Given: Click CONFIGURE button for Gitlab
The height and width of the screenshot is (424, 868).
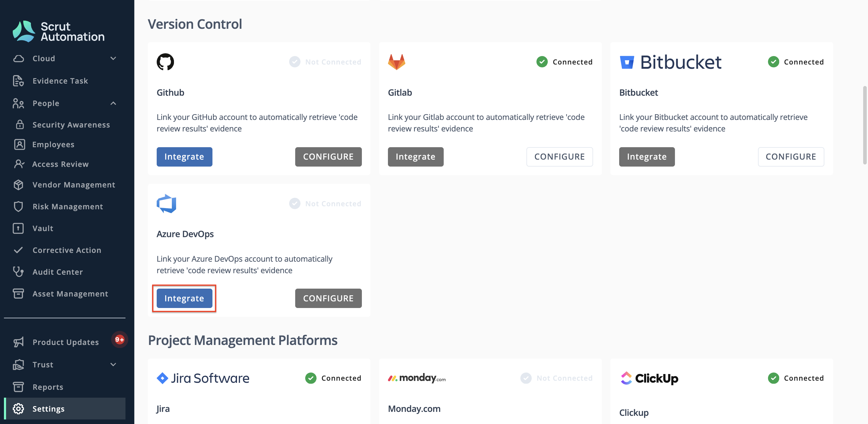Looking at the screenshot, I should click(x=559, y=157).
